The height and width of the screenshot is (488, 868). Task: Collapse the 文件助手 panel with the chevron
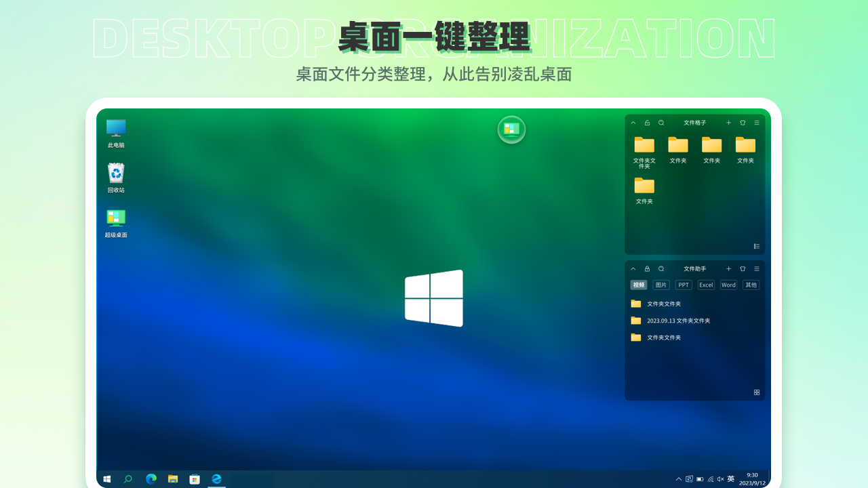[633, 268]
